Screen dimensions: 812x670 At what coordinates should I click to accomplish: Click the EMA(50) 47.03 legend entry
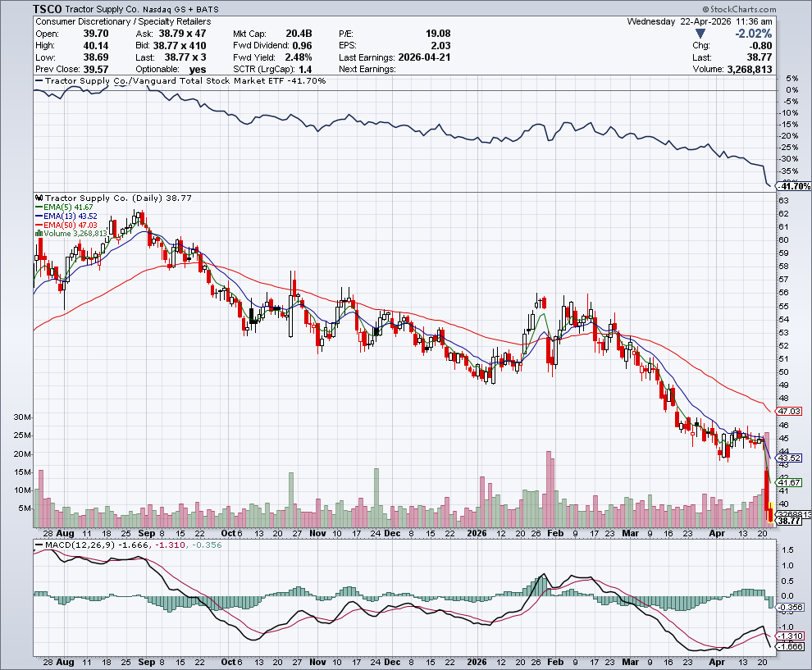coord(66,226)
